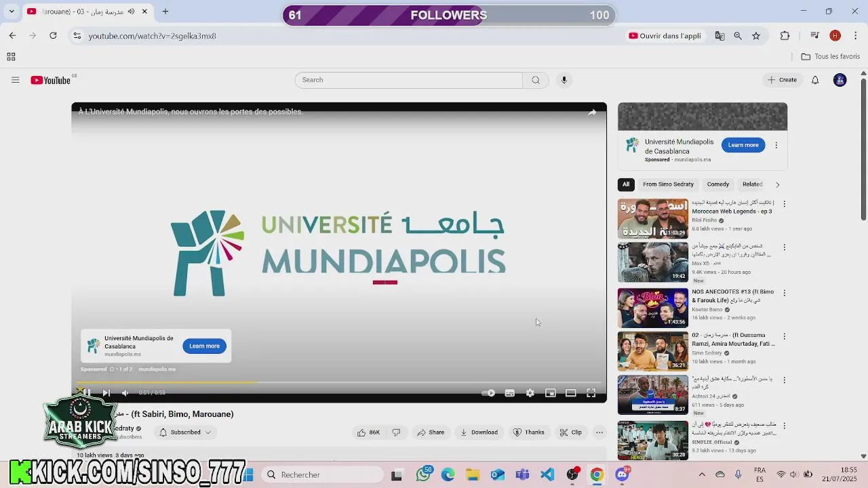This screenshot has height=488, width=868.
Task: Open Visual Studio Code from taskbar
Action: (x=547, y=474)
